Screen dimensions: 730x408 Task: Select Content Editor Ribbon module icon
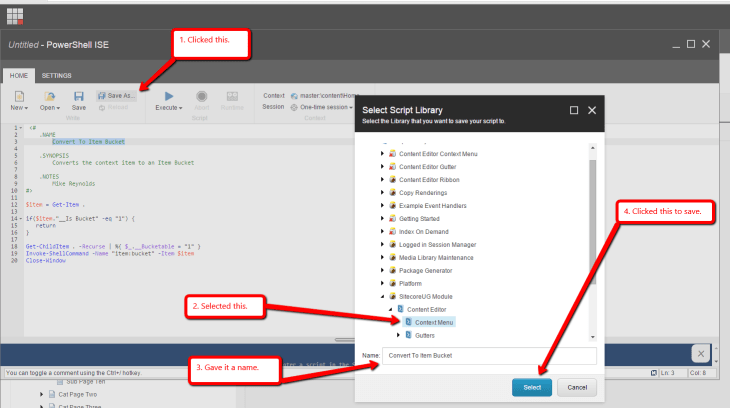(x=392, y=180)
